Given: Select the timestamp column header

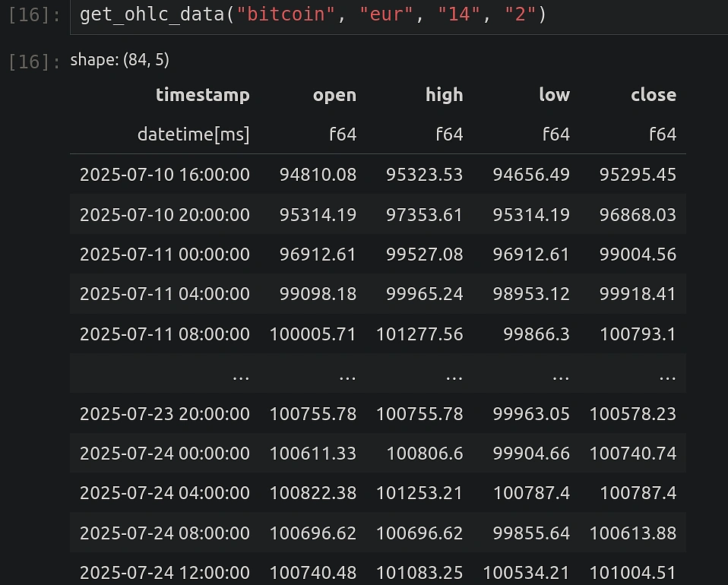Looking at the screenshot, I should coord(203,95).
